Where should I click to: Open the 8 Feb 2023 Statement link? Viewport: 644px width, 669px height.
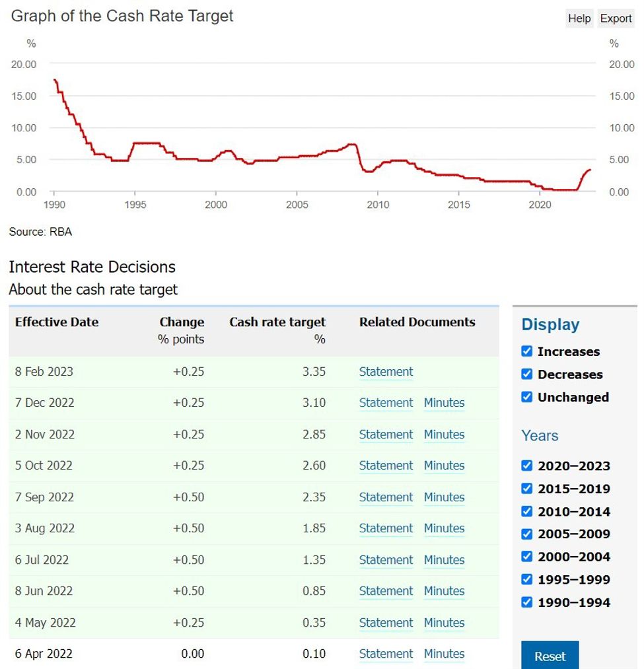(386, 372)
